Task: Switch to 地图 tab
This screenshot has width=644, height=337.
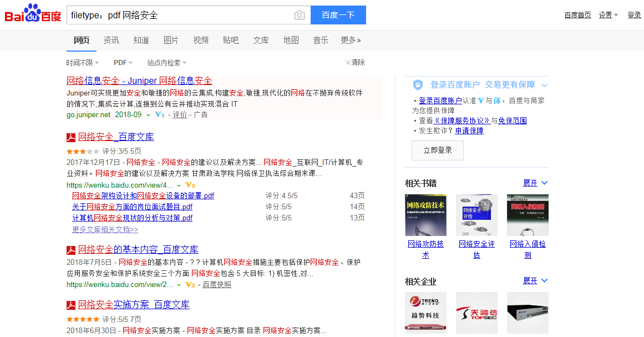Action: [x=291, y=41]
